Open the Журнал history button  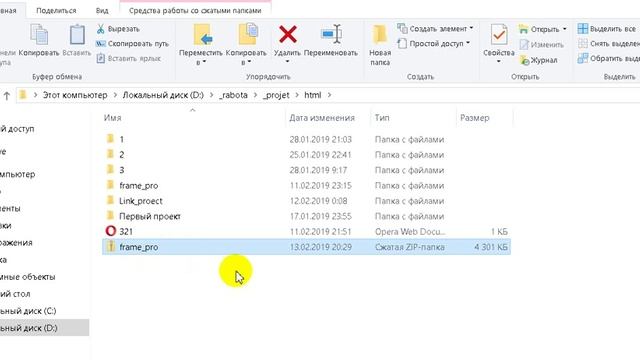[x=538, y=60]
